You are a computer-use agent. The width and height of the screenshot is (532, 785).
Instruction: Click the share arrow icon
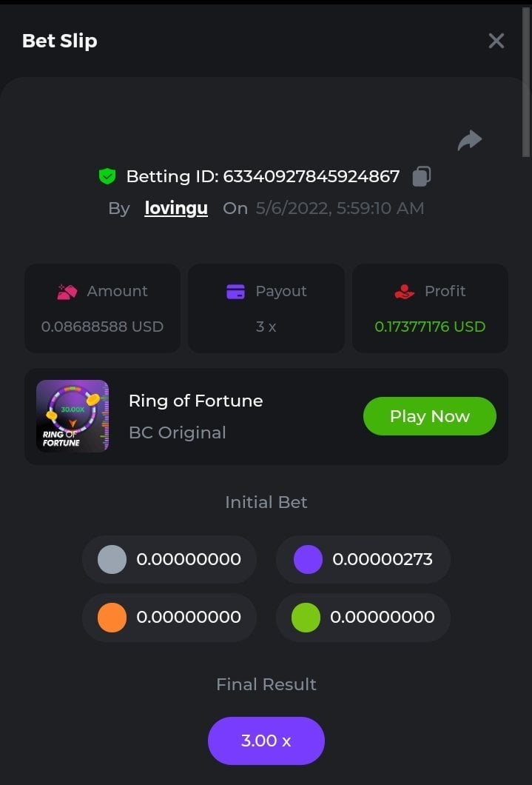coord(469,140)
